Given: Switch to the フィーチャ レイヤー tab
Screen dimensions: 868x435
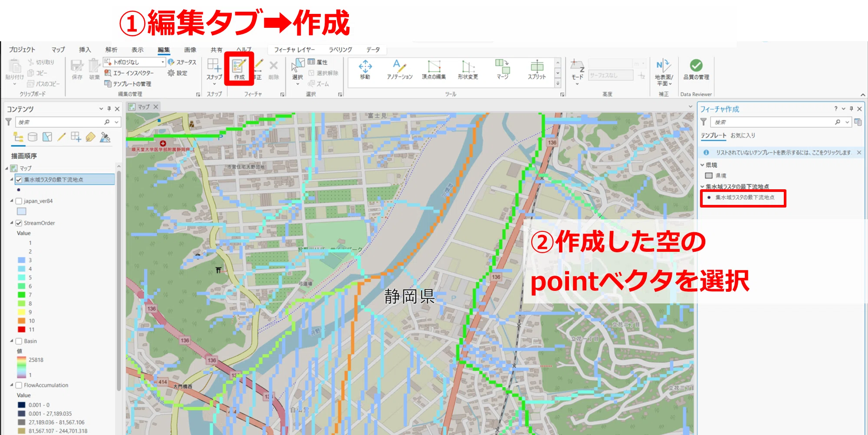Looking at the screenshot, I should coord(294,49).
